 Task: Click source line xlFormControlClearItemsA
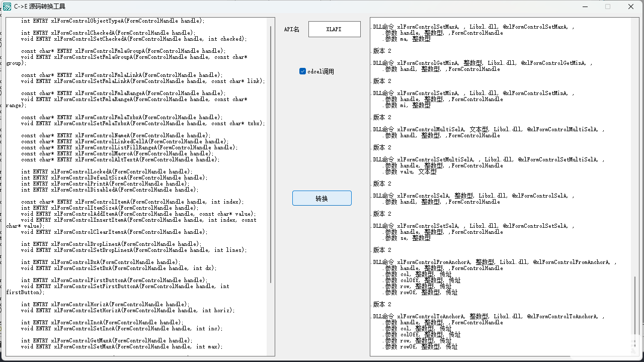point(114,232)
